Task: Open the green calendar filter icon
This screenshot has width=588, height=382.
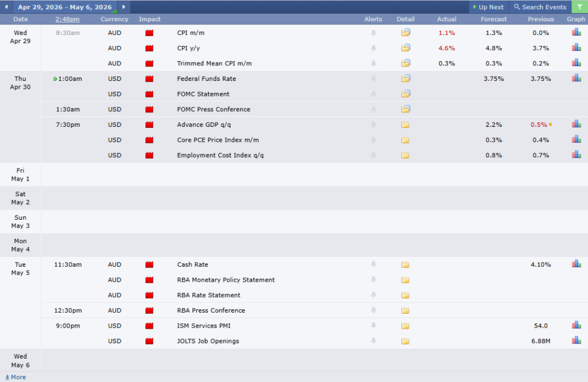Action: point(579,7)
